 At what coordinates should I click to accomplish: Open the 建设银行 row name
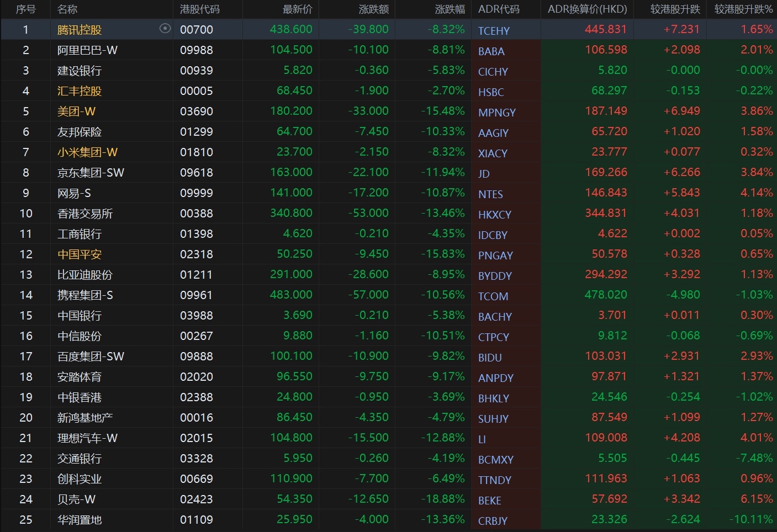[x=80, y=71]
